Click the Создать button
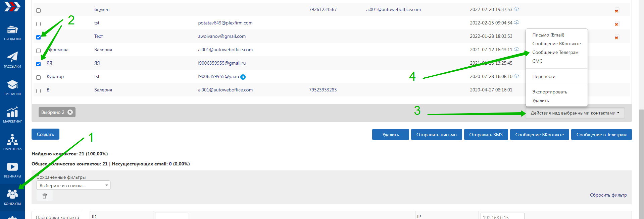Image resolution: width=644 pixels, height=219 pixels. 45,134
